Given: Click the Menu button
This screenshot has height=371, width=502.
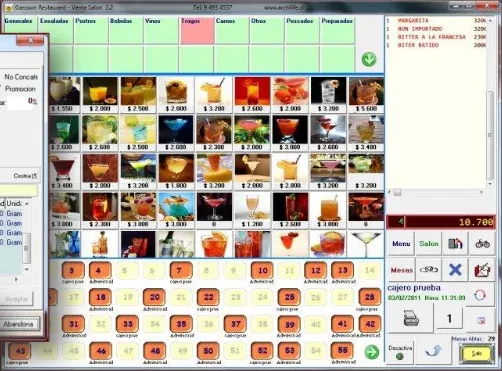Looking at the screenshot, I should click(x=401, y=244).
